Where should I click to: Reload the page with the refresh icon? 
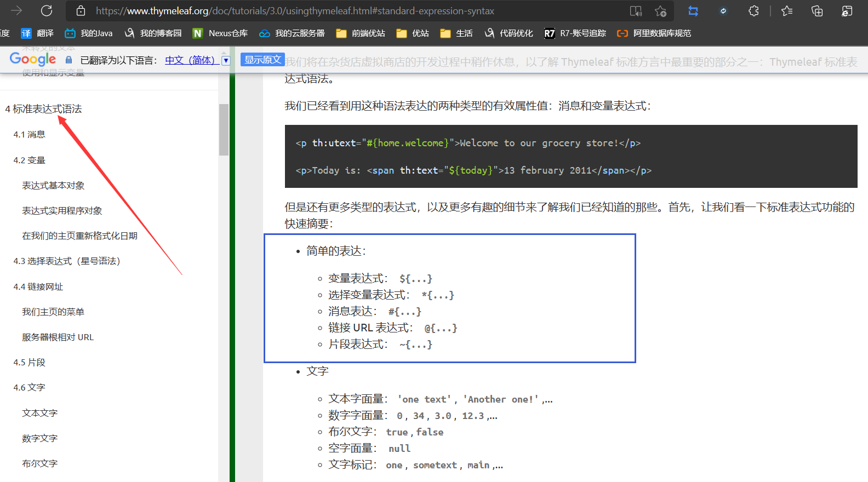click(x=47, y=11)
